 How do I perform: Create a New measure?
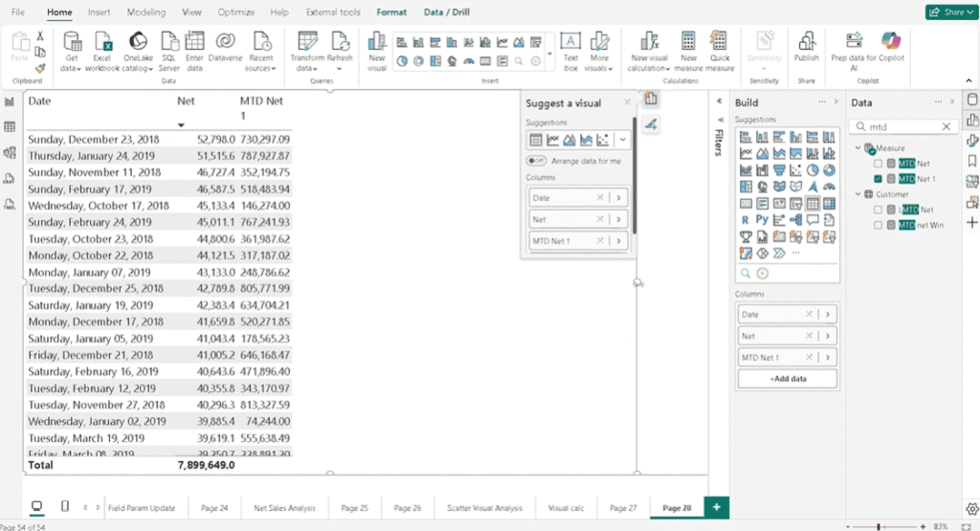(x=688, y=52)
